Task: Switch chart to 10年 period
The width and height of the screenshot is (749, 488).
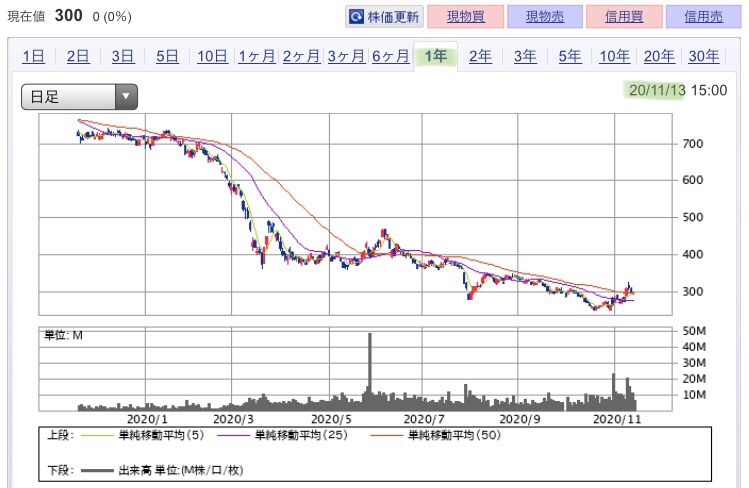Action: (x=614, y=56)
